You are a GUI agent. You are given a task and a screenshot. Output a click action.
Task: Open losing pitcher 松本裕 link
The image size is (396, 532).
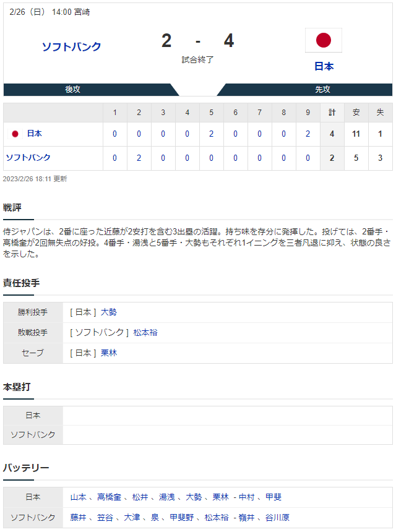[x=145, y=333]
